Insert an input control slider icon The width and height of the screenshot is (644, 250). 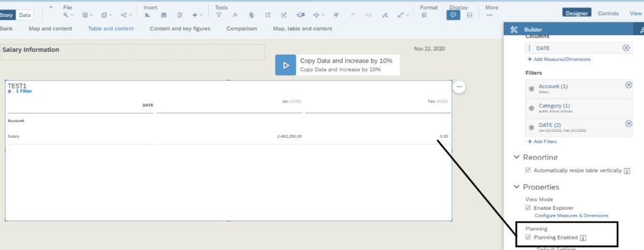pyautogui.click(x=180, y=15)
